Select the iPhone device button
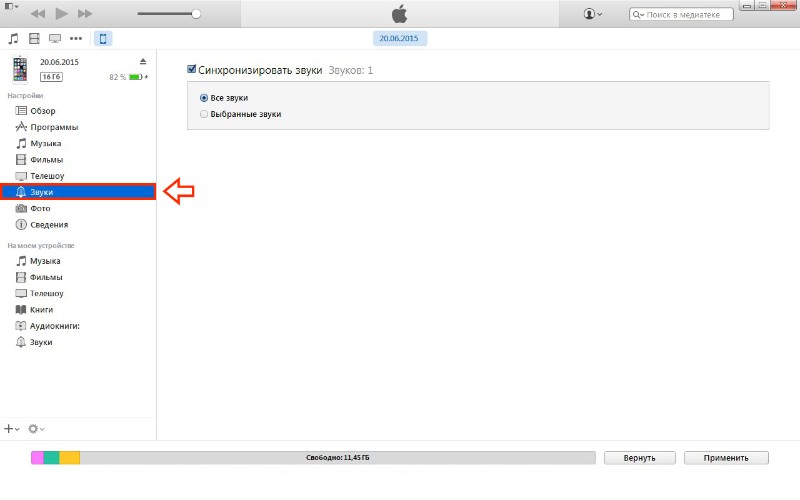Screen dimensions: 800x500 click(103, 38)
